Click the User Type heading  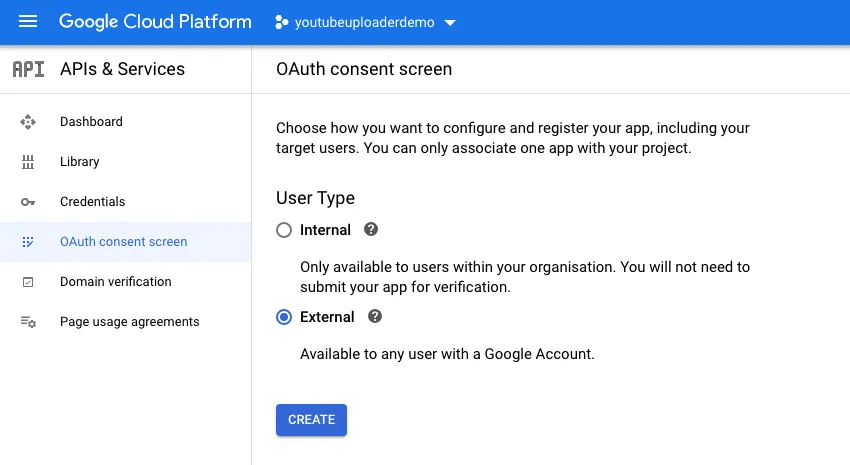[315, 198]
